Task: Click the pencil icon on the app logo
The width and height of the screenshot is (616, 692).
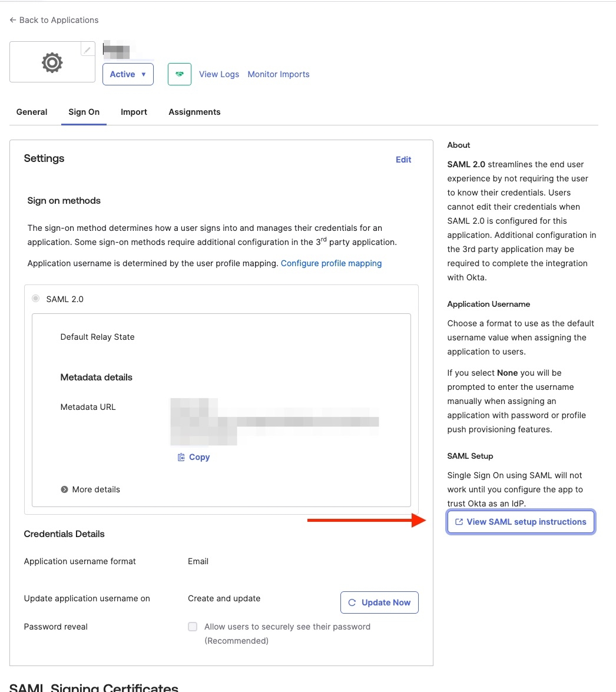Action: (x=87, y=50)
